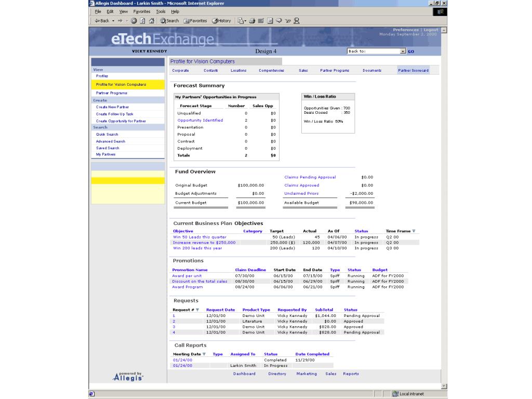Open the Search pane in toolbar

[169, 21]
